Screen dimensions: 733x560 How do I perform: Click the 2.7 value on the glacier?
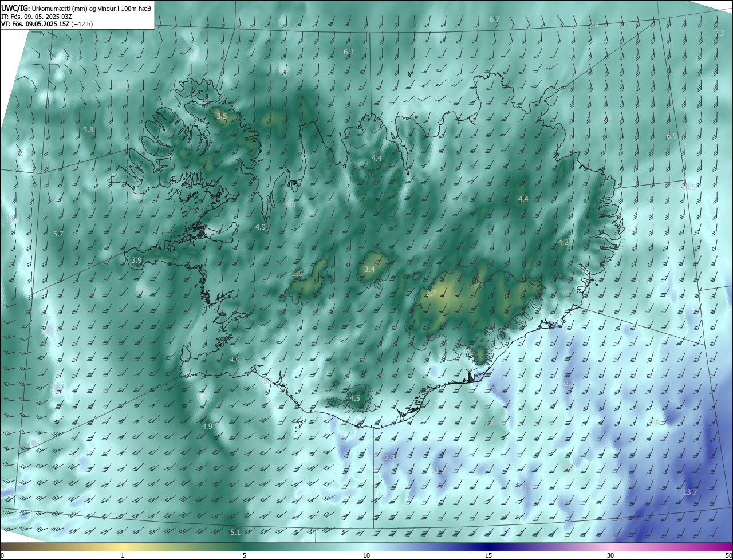(x=431, y=293)
